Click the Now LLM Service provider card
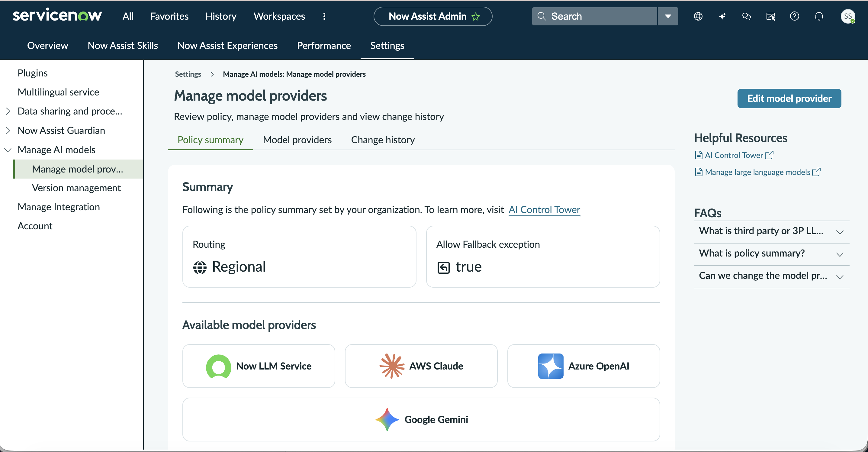The image size is (868, 452). coord(259,366)
